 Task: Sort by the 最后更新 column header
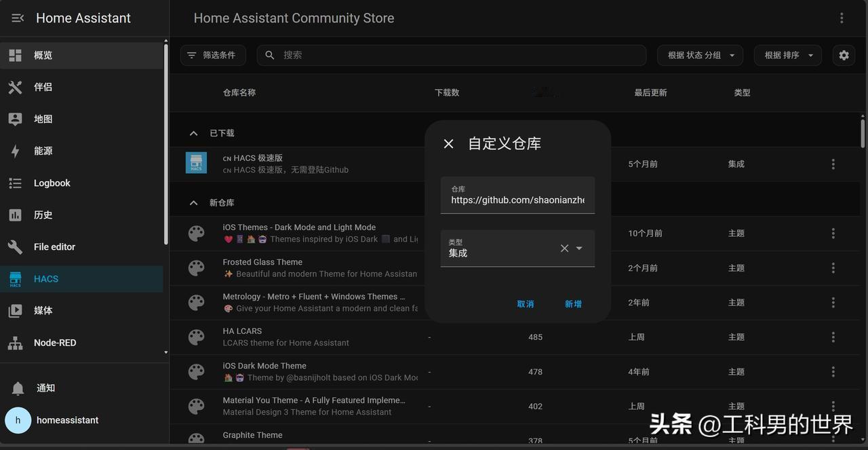point(650,92)
